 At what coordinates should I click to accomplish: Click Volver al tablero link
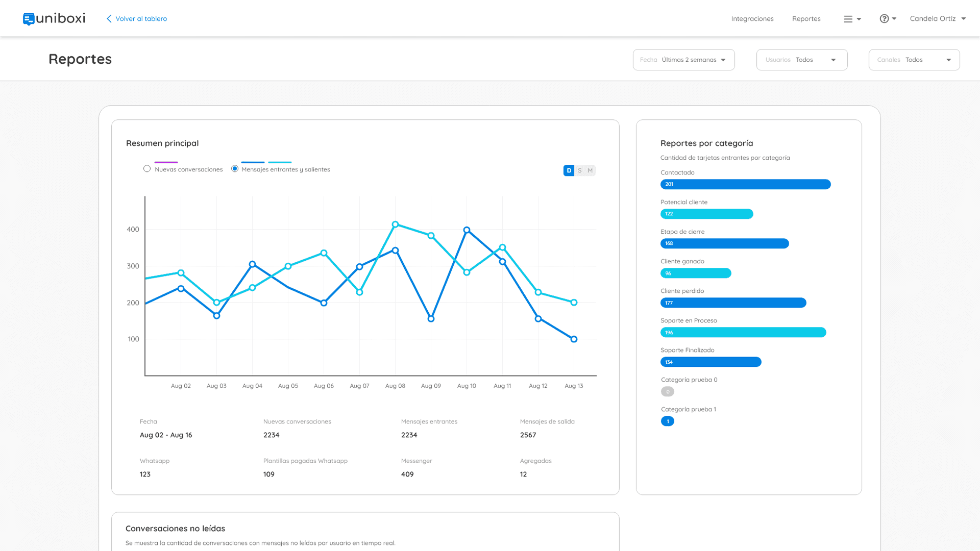coord(141,19)
